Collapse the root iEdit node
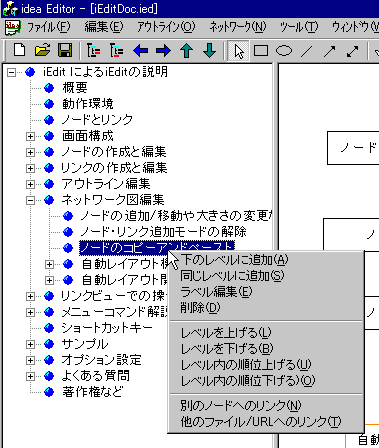This screenshot has width=379, height=448. (x=11, y=72)
